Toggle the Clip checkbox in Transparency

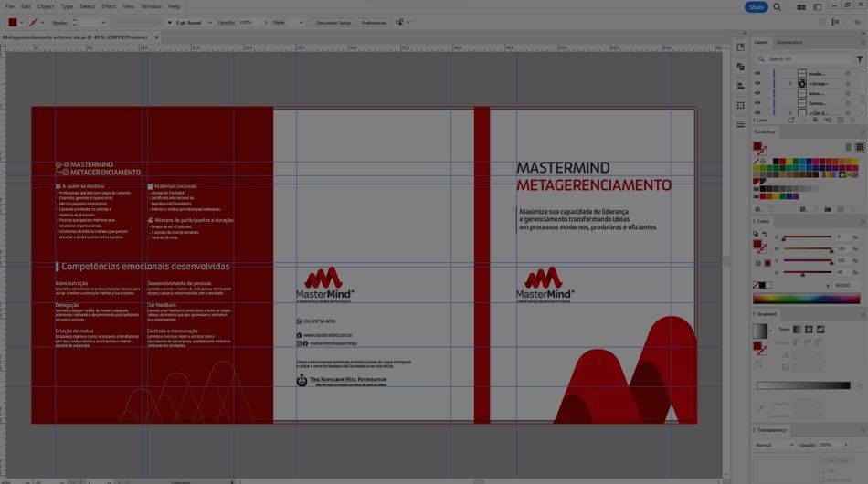[x=822, y=470]
